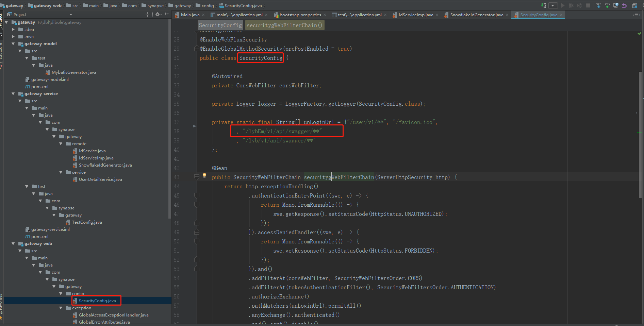Screen dimensions: 644x326
Task: Toggle code fold at line 46
Action: pos(197,204)
